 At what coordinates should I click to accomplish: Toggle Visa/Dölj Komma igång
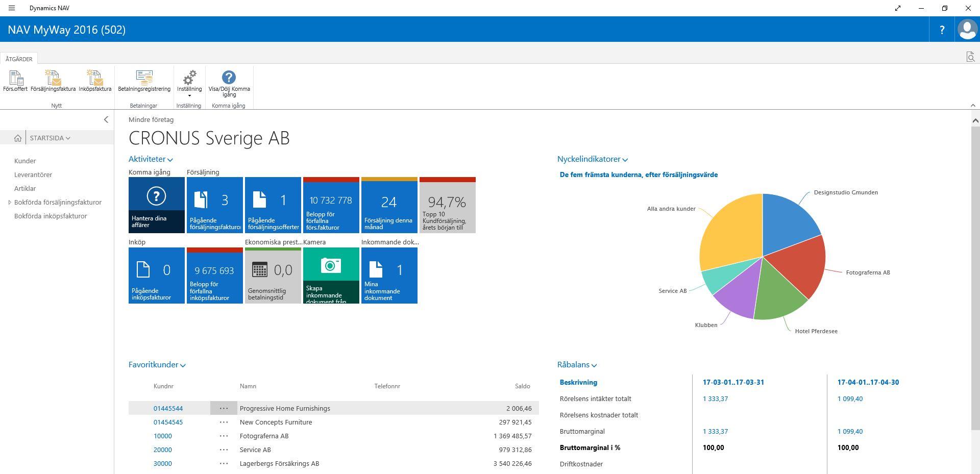pyautogui.click(x=229, y=83)
